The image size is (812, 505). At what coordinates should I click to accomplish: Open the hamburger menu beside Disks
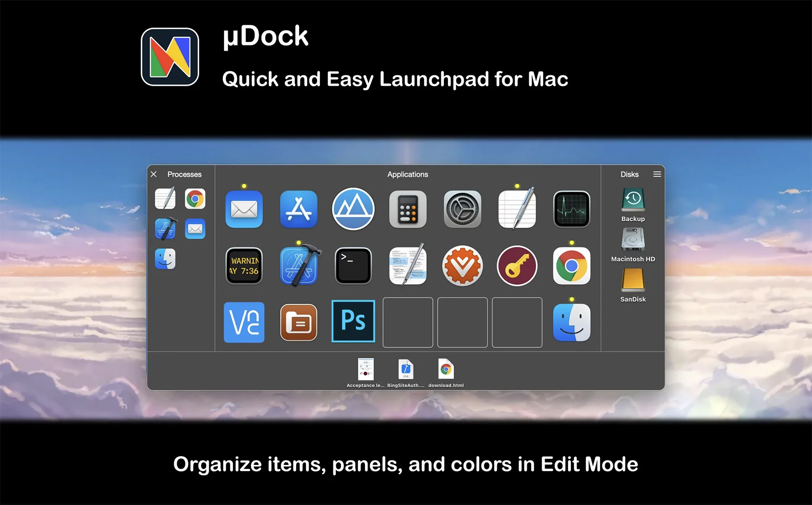[657, 174]
